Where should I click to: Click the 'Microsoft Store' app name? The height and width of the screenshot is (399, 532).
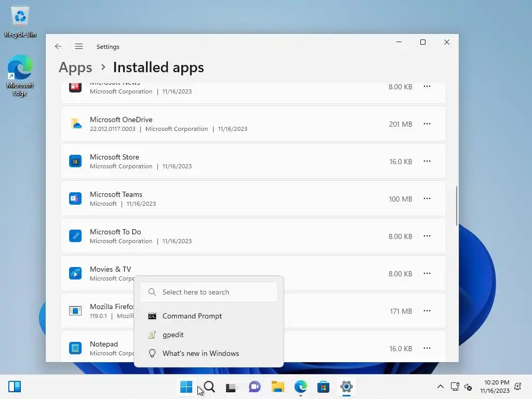[x=114, y=157]
